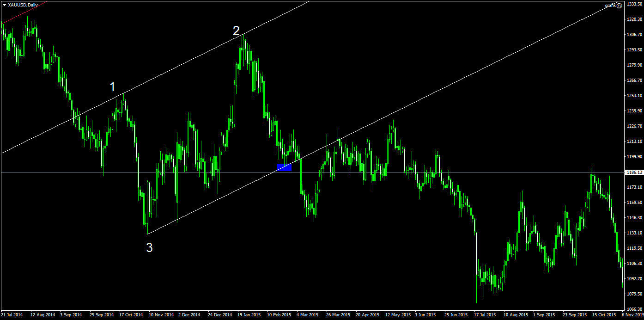Viewport: 644px width, 320px height.
Task: Click the 6 Nov 2015 date label
Action: [633, 315]
